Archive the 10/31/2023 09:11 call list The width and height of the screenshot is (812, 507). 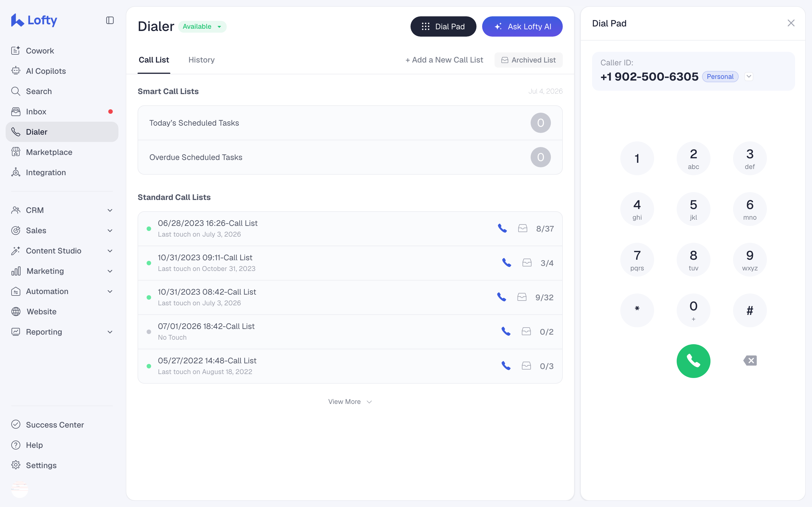point(527,263)
